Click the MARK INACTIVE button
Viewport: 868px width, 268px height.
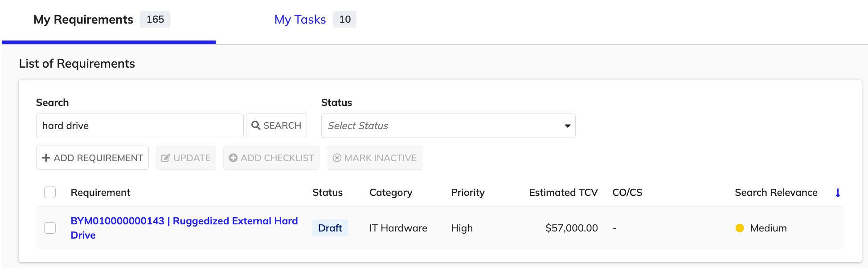(374, 158)
